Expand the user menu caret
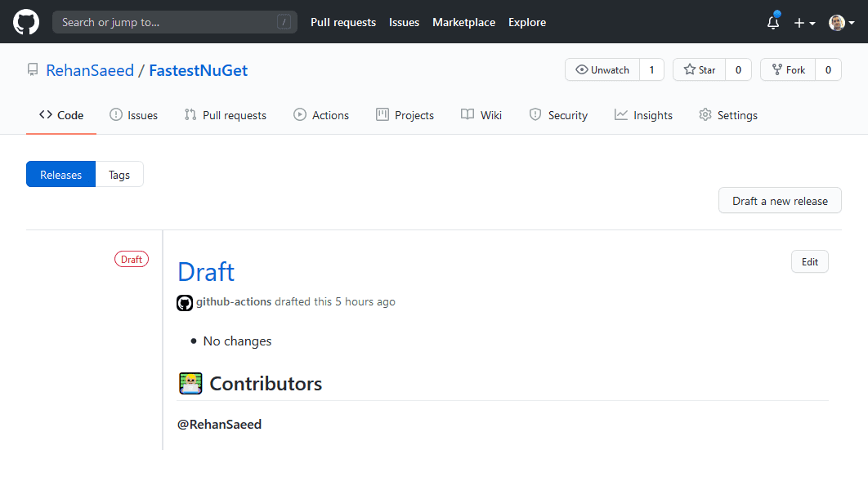This screenshot has height=490, width=868. coord(853,22)
